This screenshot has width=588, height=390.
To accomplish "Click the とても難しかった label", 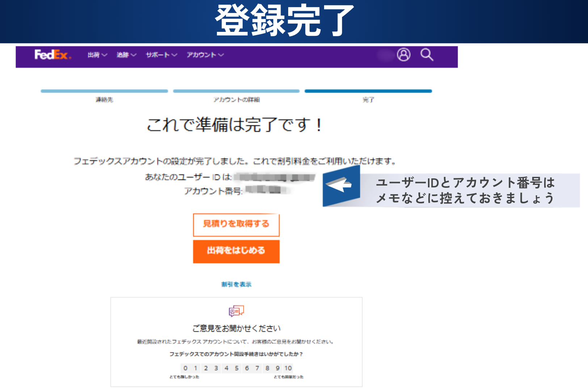I will (184, 377).
